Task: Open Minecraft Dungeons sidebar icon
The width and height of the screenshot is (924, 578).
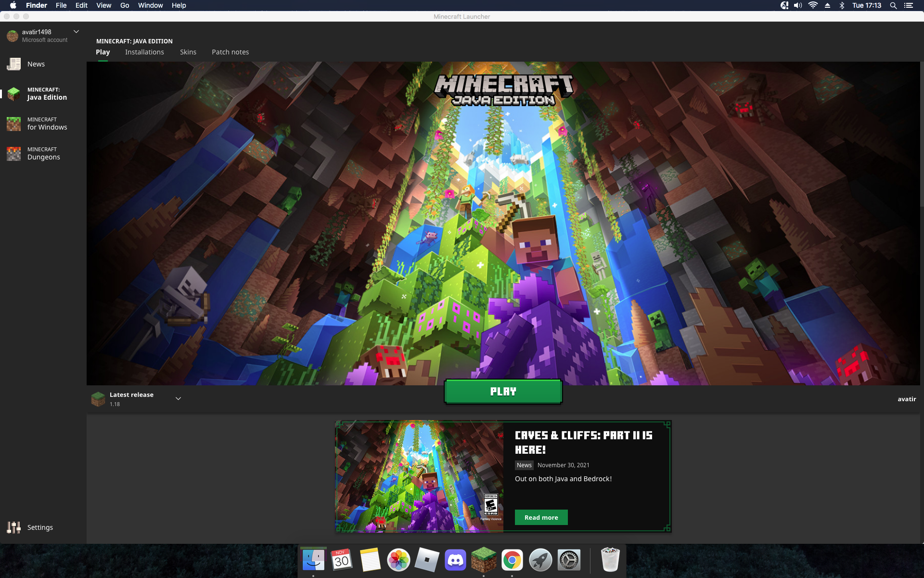Action: [x=14, y=154]
